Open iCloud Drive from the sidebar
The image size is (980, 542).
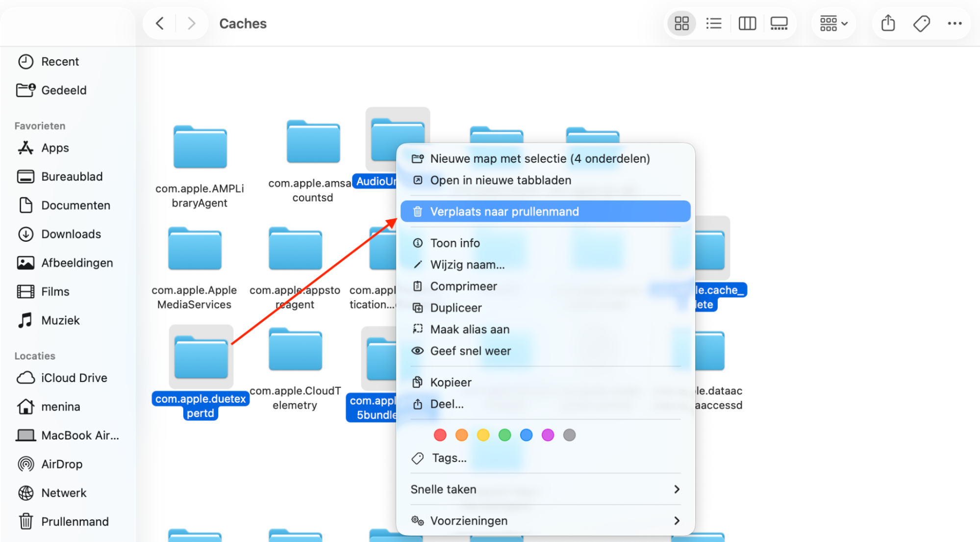pyautogui.click(x=74, y=378)
